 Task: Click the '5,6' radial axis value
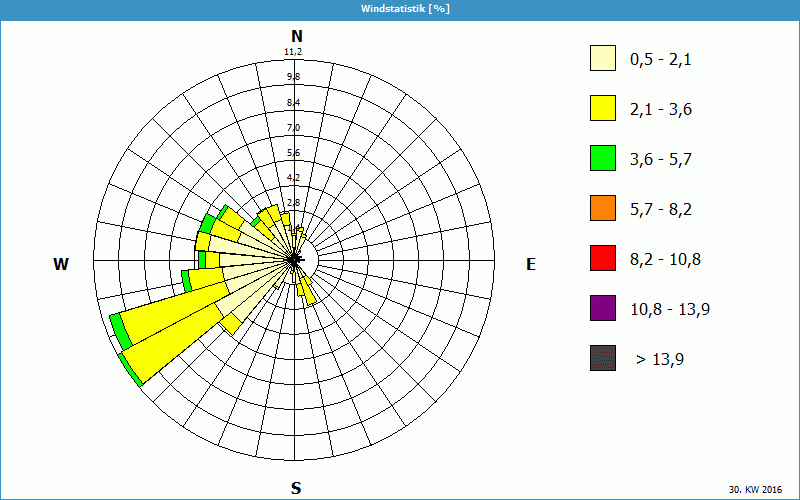293,153
